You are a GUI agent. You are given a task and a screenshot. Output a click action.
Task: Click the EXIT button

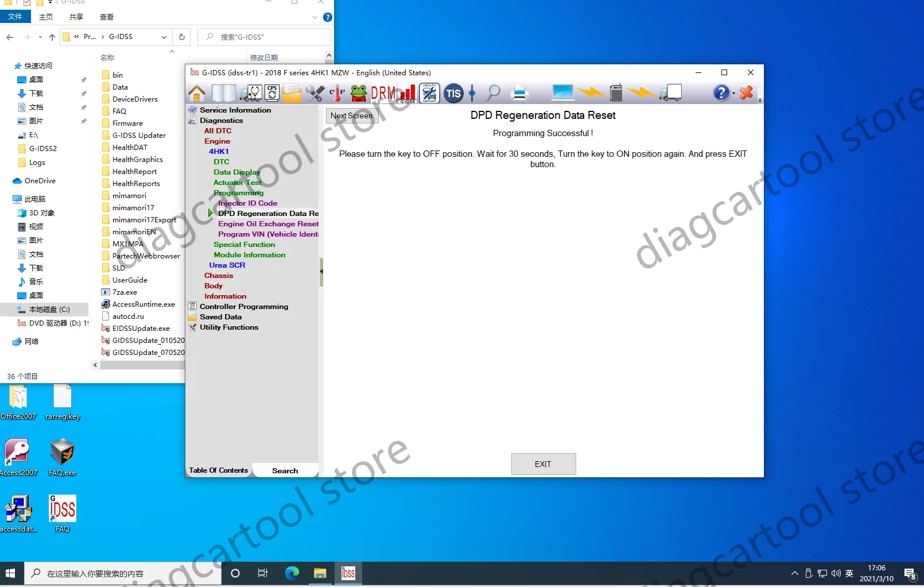click(x=543, y=464)
